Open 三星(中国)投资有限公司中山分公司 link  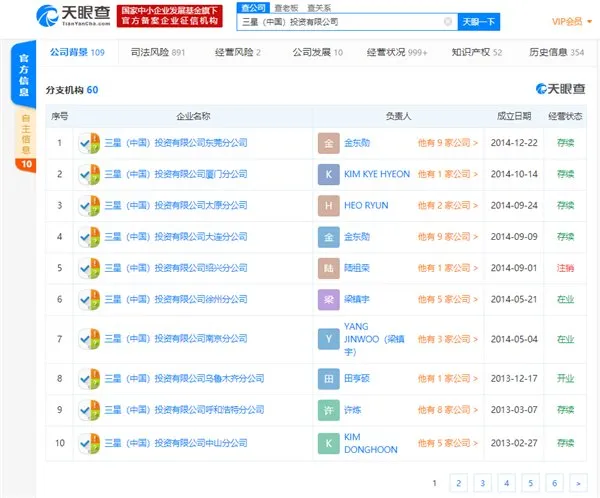click(176, 443)
